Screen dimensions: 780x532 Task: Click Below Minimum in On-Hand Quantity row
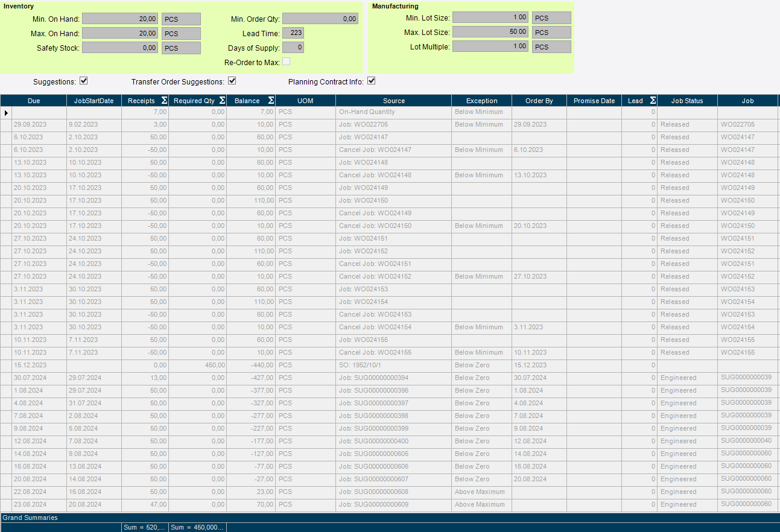[x=482, y=112]
